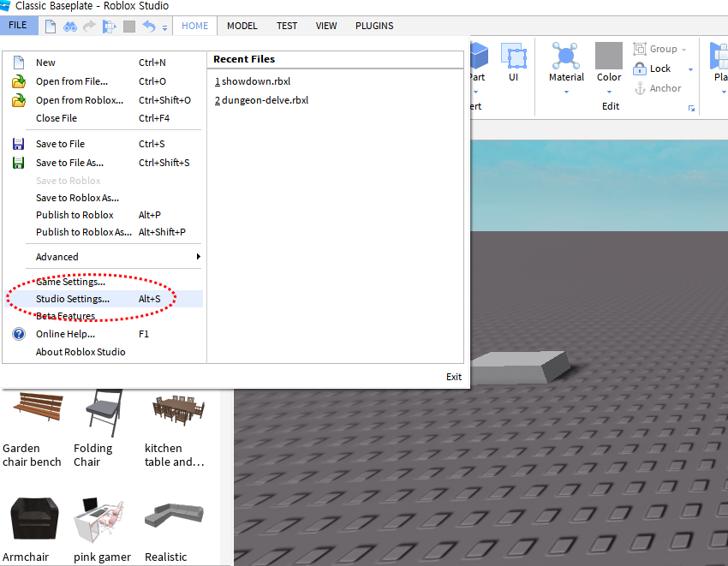The height and width of the screenshot is (566, 728).
Task: Click the play-here document icon in toolbar
Action: point(109,27)
